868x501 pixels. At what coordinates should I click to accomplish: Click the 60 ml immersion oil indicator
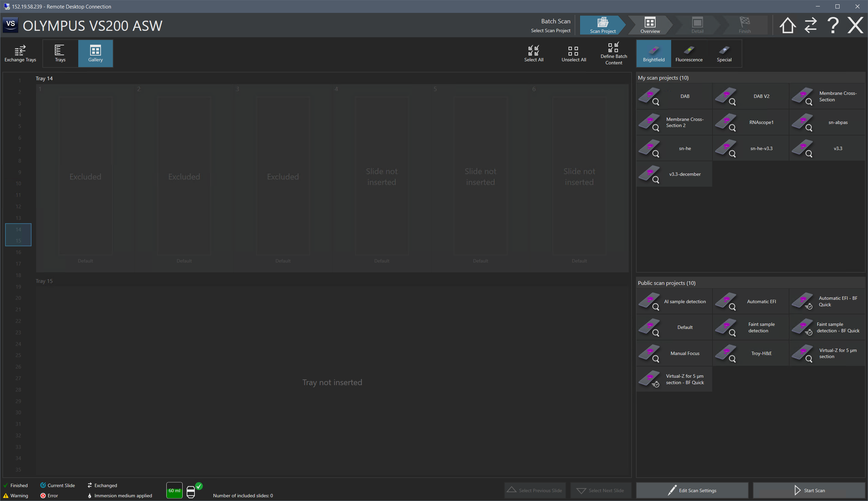pos(174,490)
